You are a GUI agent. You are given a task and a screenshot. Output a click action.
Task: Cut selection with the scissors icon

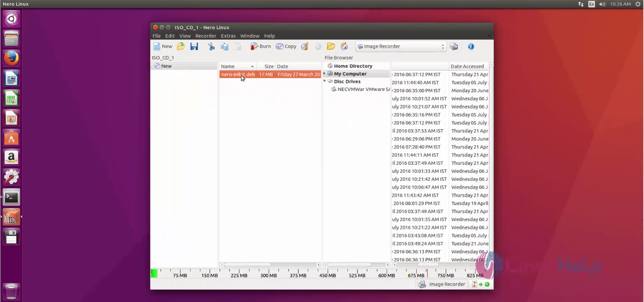click(x=211, y=47)
